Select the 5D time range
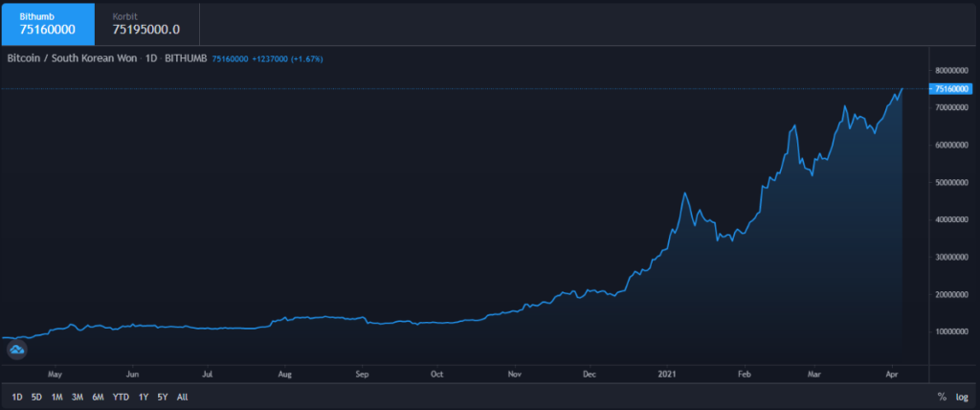The image size is (980, 410). pyautogui.click(x=36, y=397)
